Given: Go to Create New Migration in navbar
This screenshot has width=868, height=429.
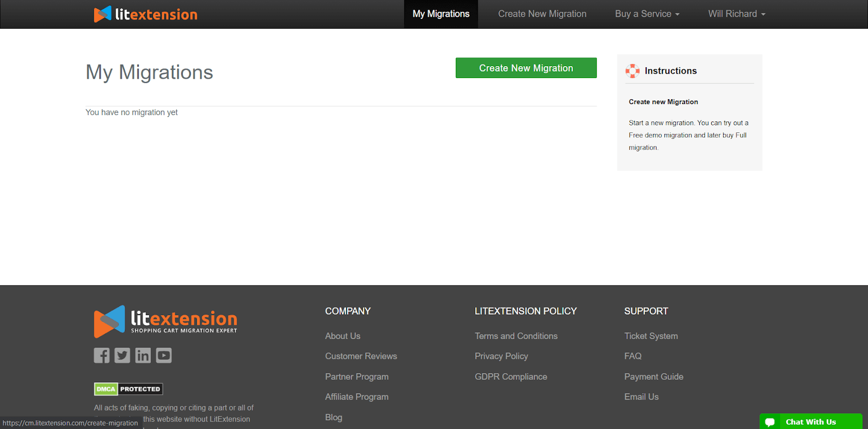Looking at the screenshot, I should (542, 14).
